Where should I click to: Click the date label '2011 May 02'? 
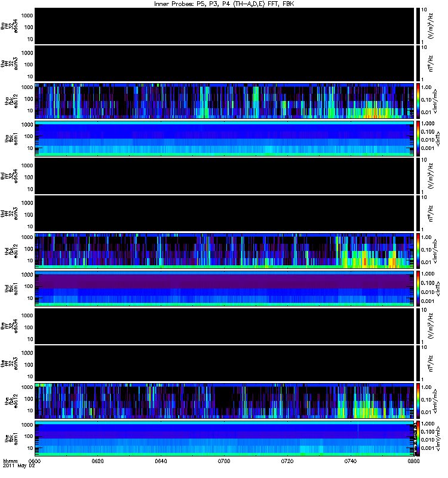pyautogui.click(x=19, y=465)
